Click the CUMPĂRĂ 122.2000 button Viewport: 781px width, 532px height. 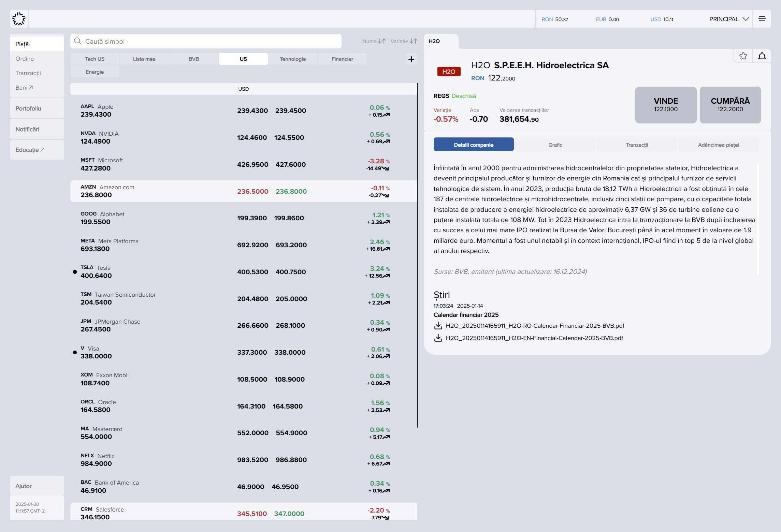pos(730,105)
